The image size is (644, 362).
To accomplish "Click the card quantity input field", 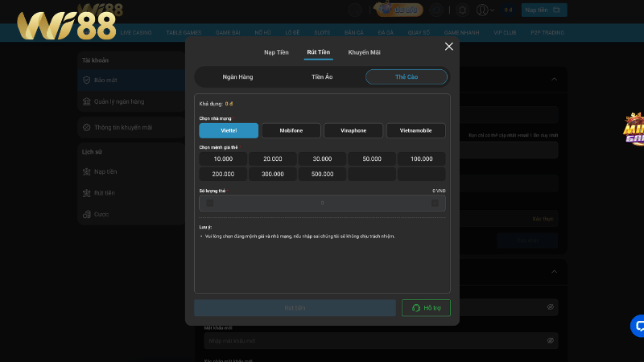I will click(x=322, y=203).
